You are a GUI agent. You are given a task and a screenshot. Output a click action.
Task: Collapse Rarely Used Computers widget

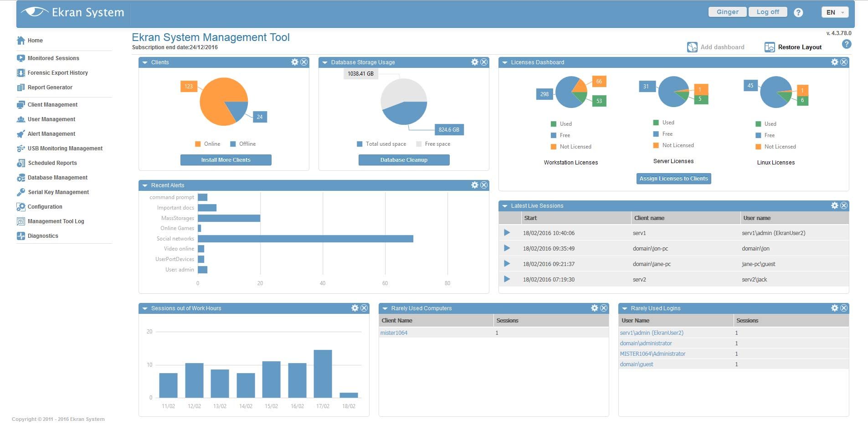[385, 308]
